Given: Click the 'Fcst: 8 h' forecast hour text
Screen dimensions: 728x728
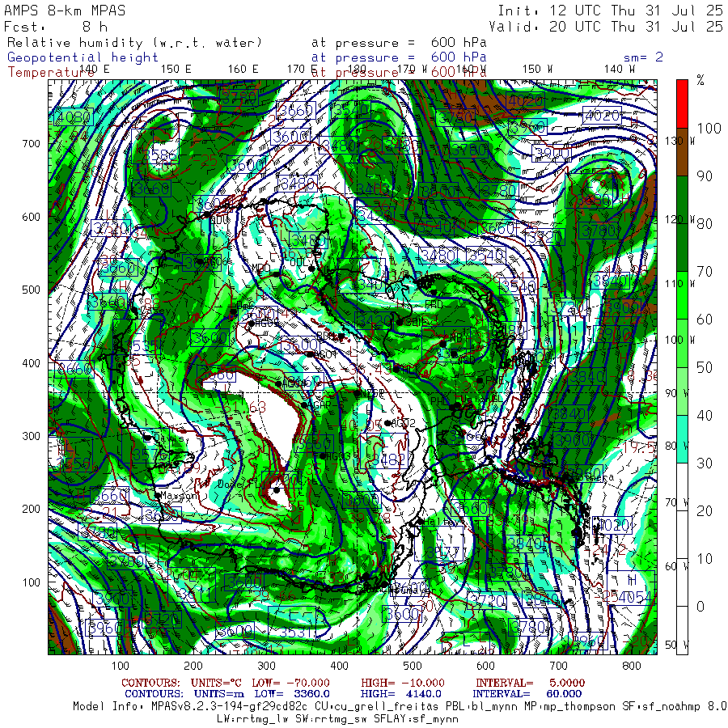Looking at the screenshot, I should pos(56,27).
